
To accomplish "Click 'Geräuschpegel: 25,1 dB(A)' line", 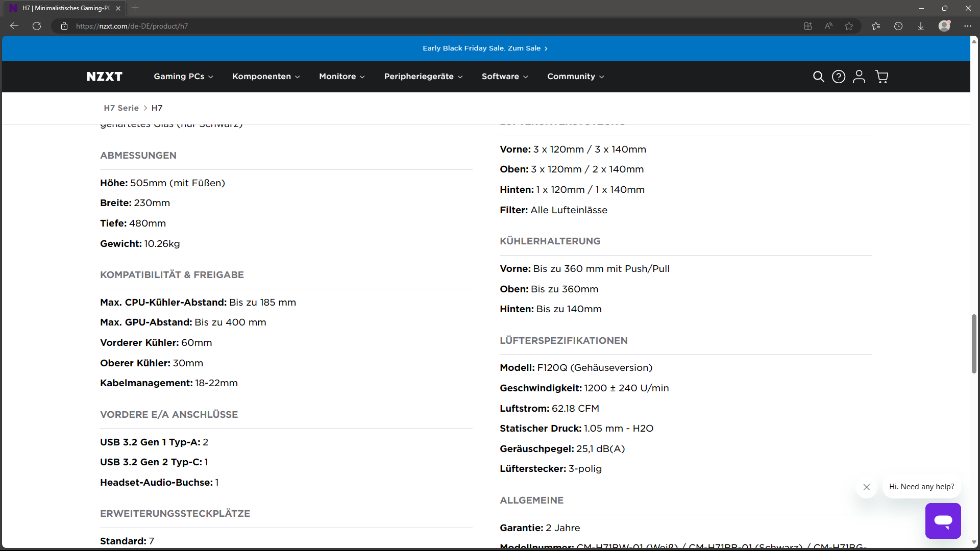I will (x=562, y=449).
